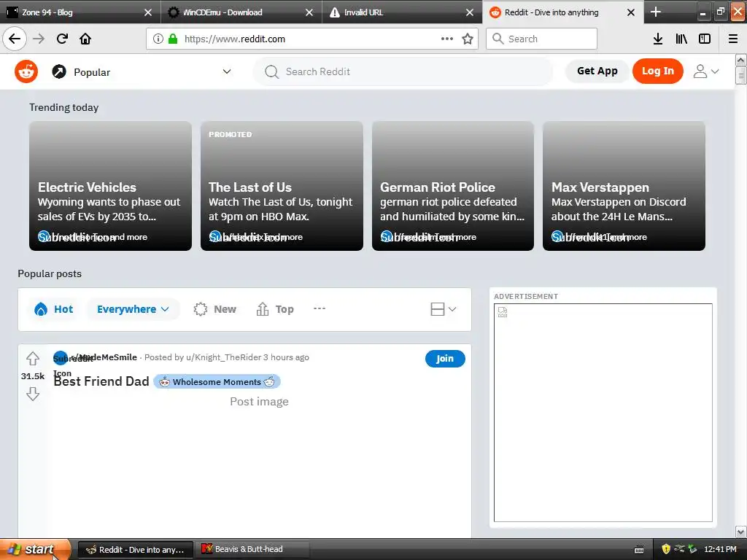The image size is (747, 560).
Task: Click the taskbar keyboard icon
Action: coord(639,550)
